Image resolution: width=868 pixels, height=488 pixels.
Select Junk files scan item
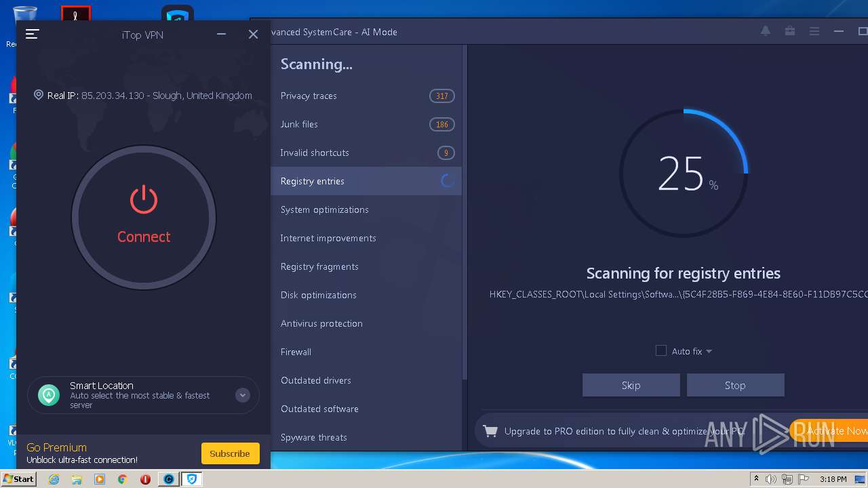pyautogui.click(x=366, y=124)
